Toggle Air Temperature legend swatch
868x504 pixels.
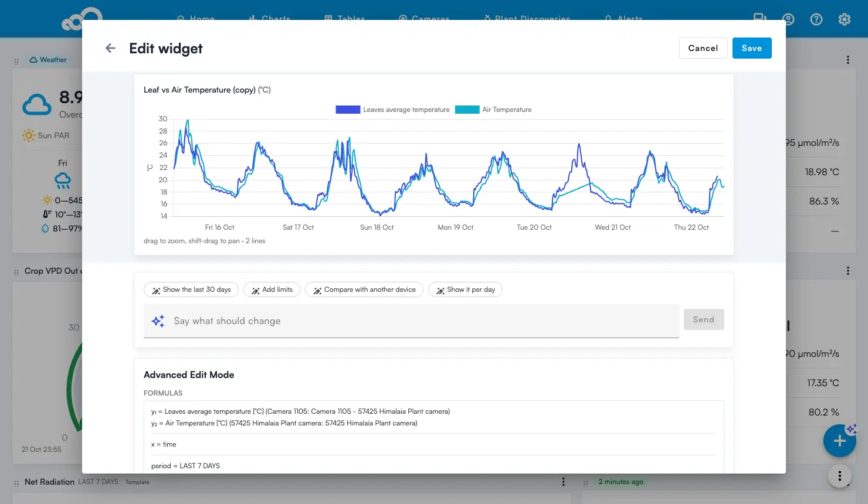(x=467, y=110)
